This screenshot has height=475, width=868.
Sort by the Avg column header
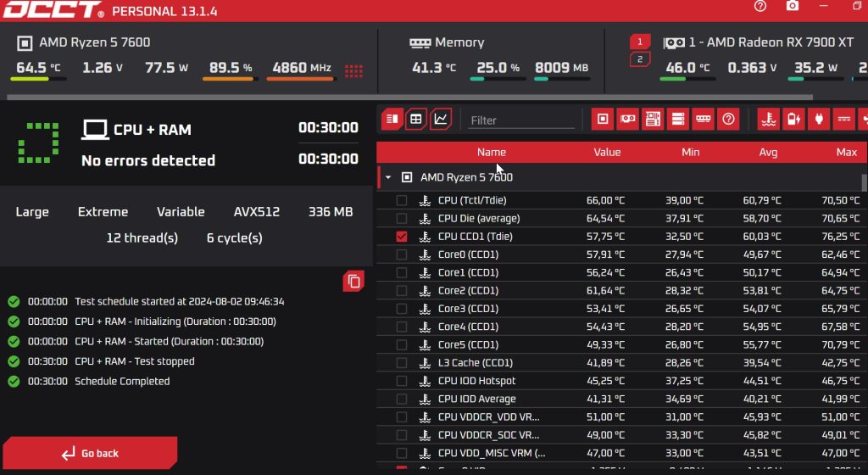[768, 152]
